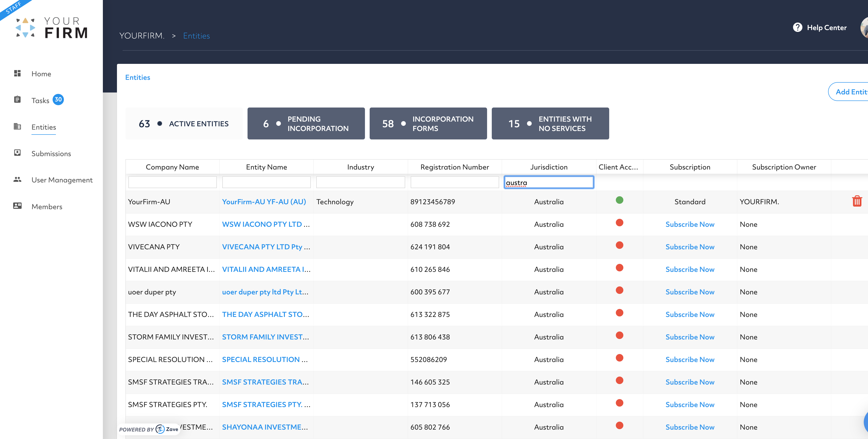The height and width of the screenshot is (439, 868).
Task: Sort by Jurisdiction column header
Action: click(x=549, y=167)
